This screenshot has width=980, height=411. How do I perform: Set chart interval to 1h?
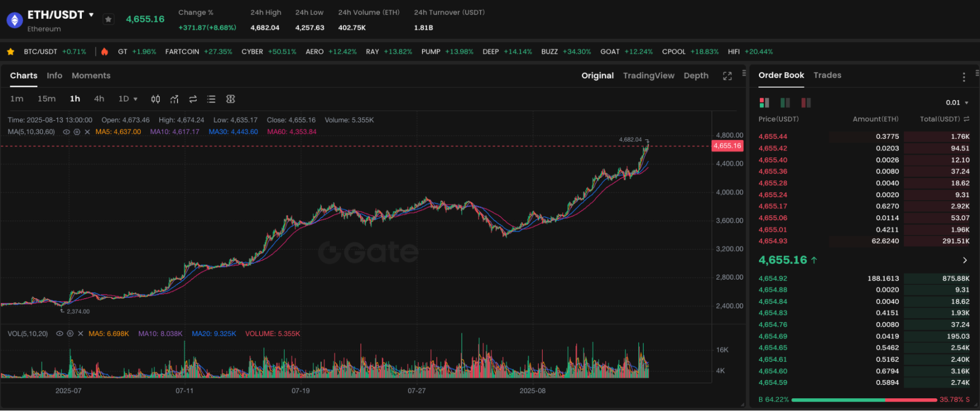pos(75,99)
